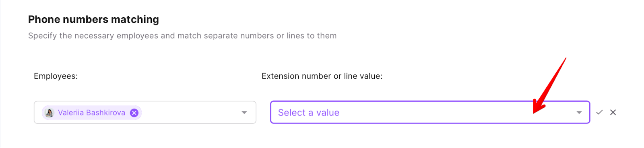Expand the Employees dropdown arrow
This screenshot has height=148, width=644.
click(244, 113)
